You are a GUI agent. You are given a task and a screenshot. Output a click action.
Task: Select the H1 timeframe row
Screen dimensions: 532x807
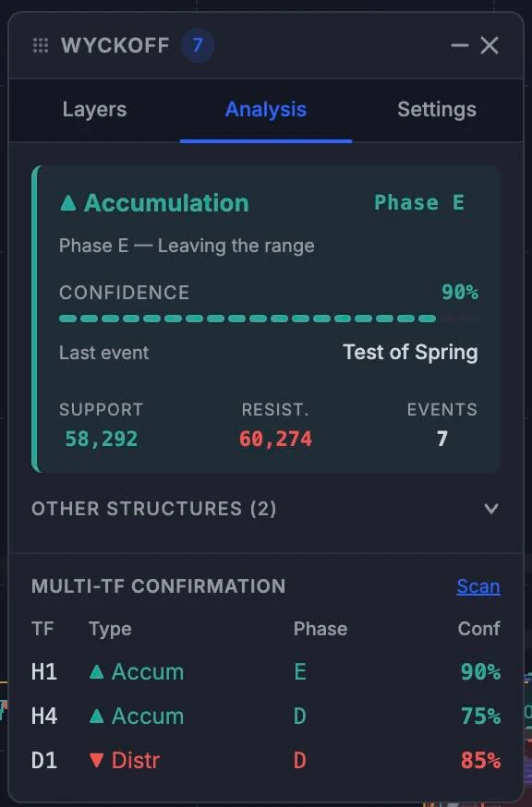[266, 671]
